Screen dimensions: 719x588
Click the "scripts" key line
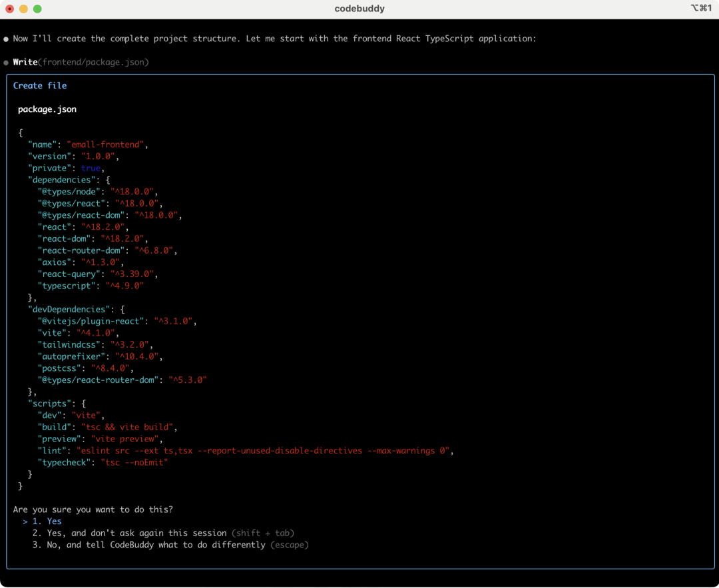coord(57,404)
